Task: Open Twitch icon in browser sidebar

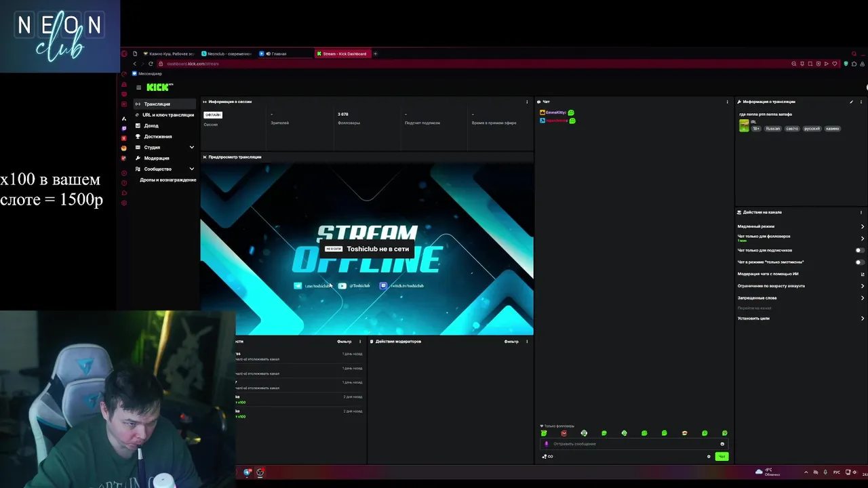Action: pos(123,128)
